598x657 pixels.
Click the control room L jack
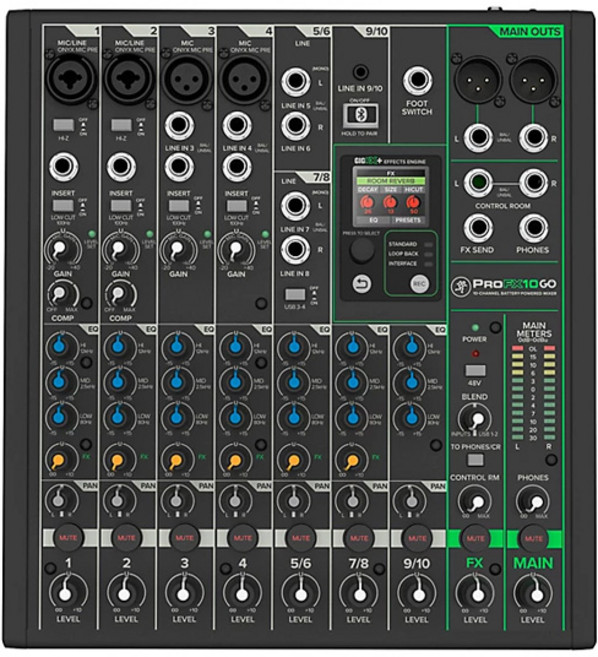pyautogui.click(x=479, y=183)
